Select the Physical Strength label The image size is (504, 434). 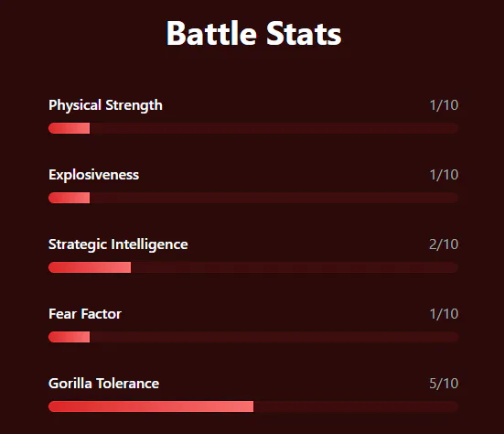coord(105,105)
